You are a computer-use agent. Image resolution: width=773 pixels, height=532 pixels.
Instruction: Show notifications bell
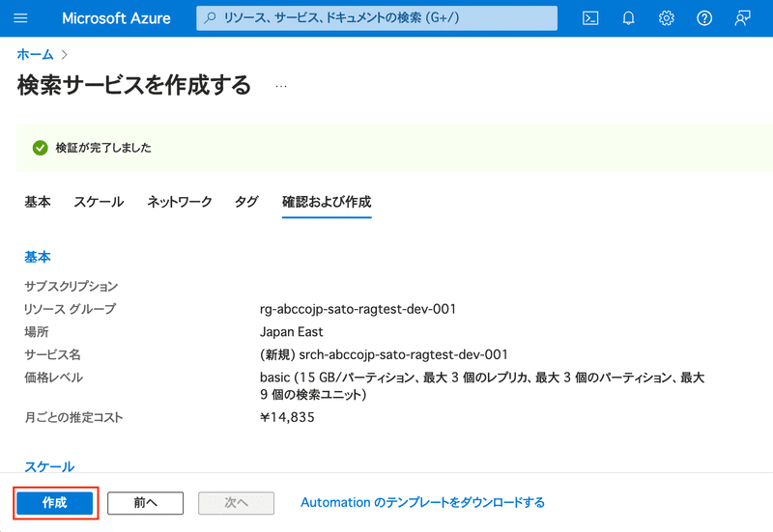coord(628,18)
